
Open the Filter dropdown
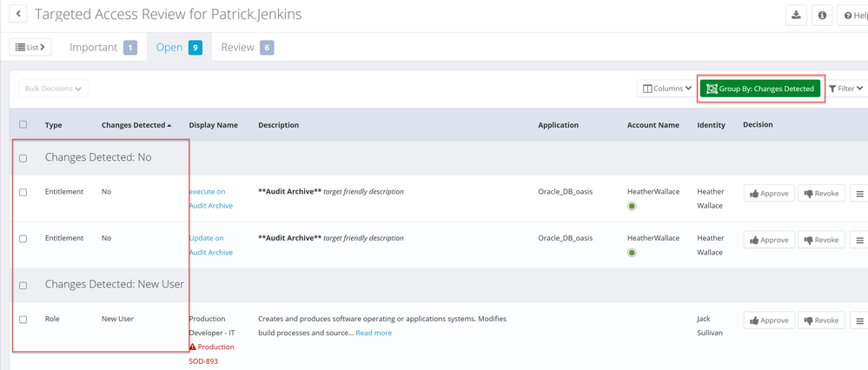coord(845,89)
